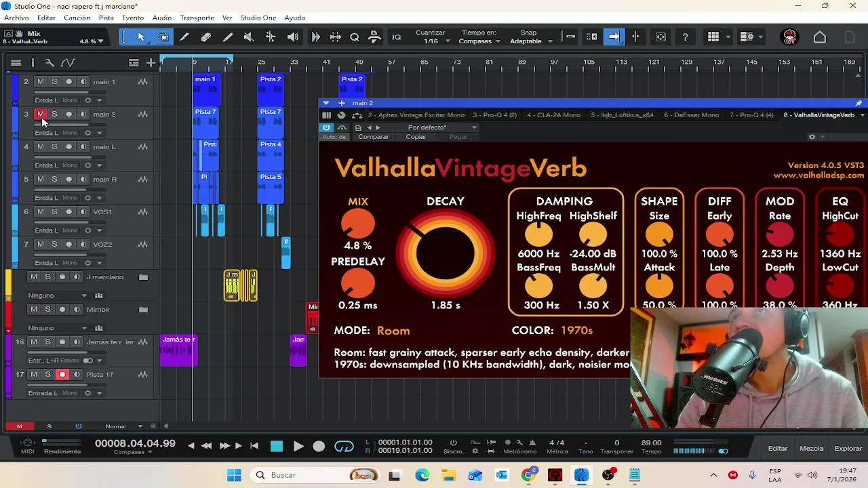Screen dimensions: 868x488
Task: Click the plugin window settings gear
Action: click(812, 137)
